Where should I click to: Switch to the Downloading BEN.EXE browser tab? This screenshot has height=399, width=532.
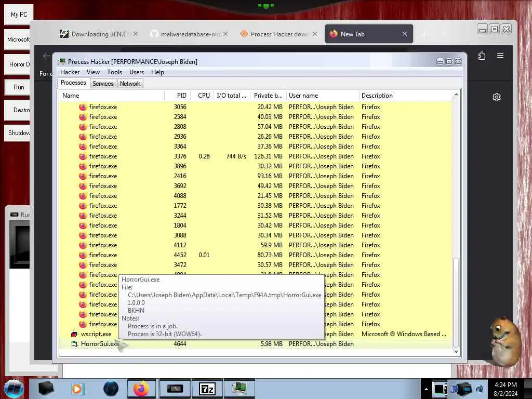(x=99, y=34)
